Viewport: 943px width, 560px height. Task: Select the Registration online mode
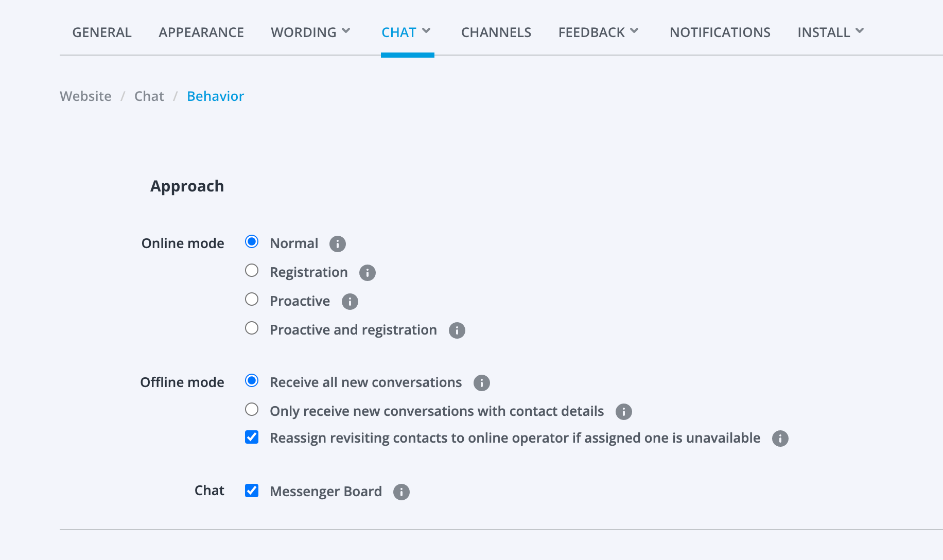252,271
